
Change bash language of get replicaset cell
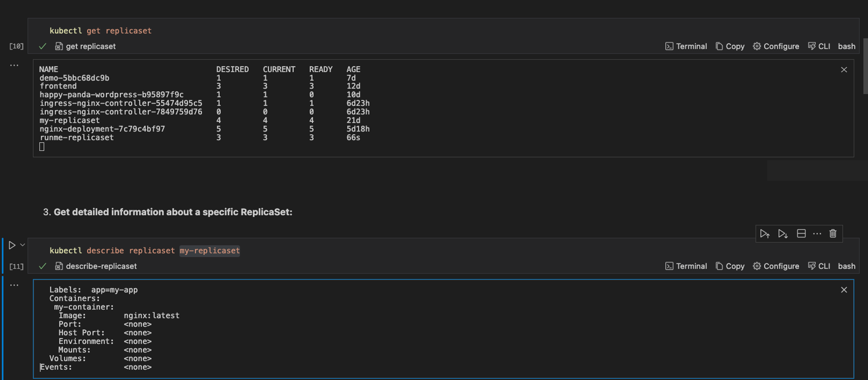click(x=846, y=46)
